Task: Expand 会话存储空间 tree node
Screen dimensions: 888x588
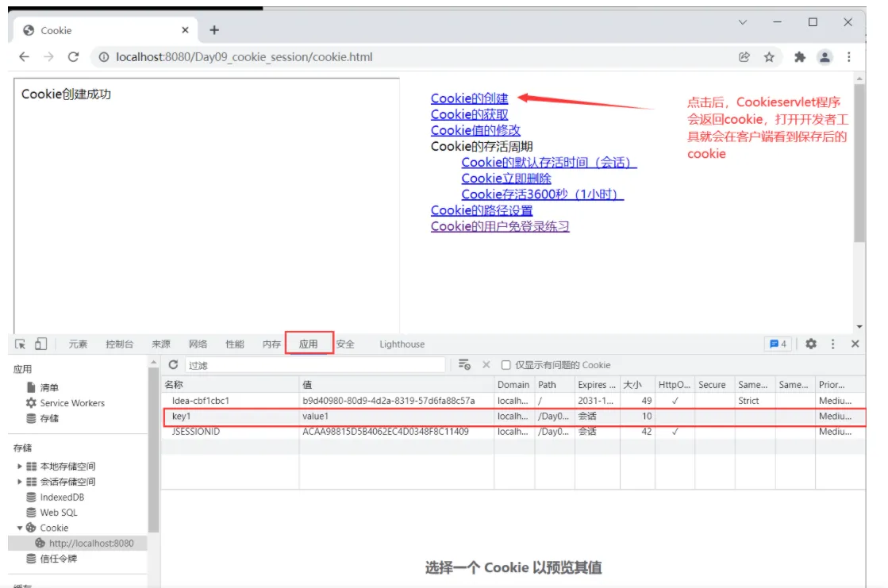Action: 19,482
